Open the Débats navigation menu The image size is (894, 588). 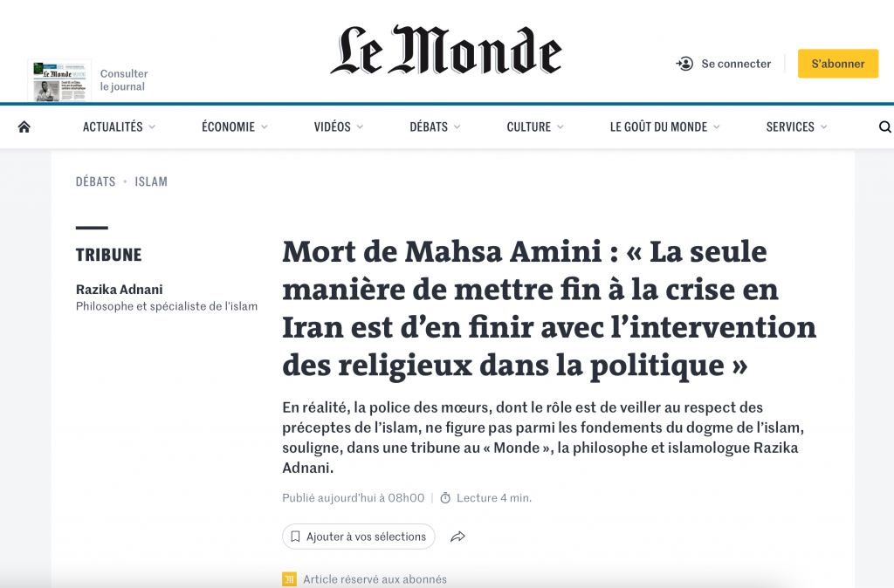pyautogui.click(x=435, y=127)
